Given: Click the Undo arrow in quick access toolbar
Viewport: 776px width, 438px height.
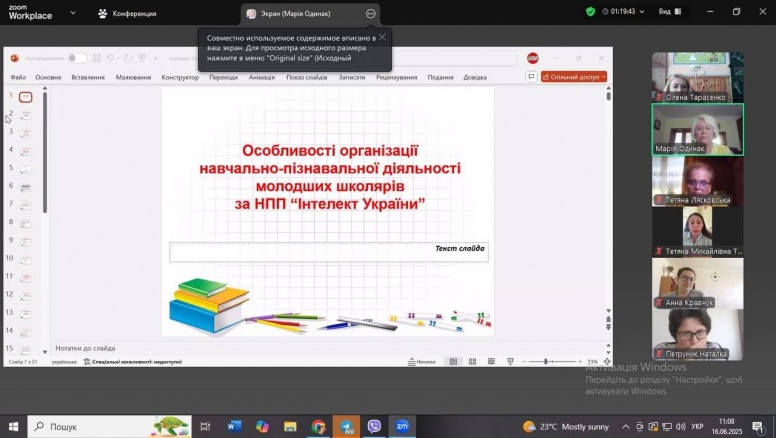Looking at the screenshot, I should pyautogui.click(x=112, y=58).
